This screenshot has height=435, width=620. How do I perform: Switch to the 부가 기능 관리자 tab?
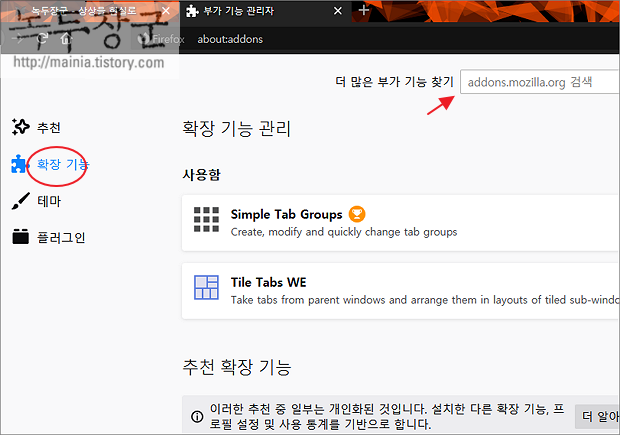point(265,11)
